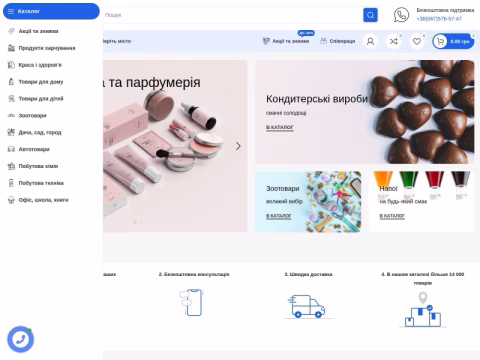Image resolution: width=480 pixels, height=360 pixels.
Task: Open Побутова техніка category
Action: pyautogui.click(x=41, y=183)
